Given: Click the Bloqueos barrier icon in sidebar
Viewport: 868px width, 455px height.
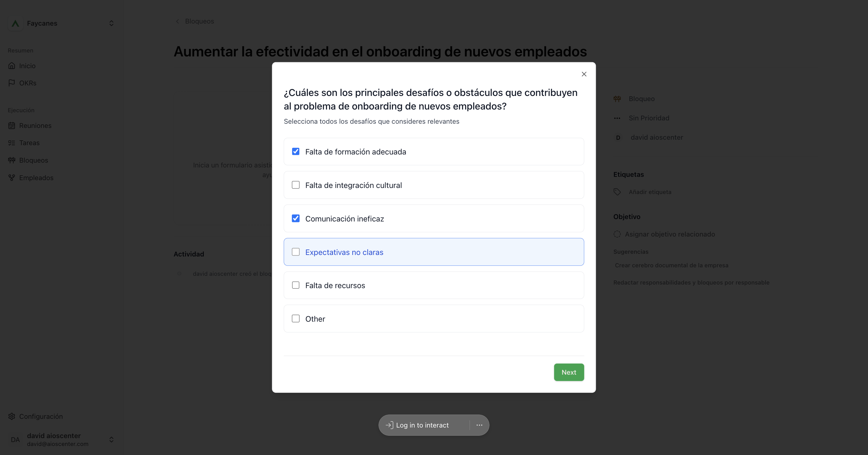Looking at the screenshot, I should point(12,160).
